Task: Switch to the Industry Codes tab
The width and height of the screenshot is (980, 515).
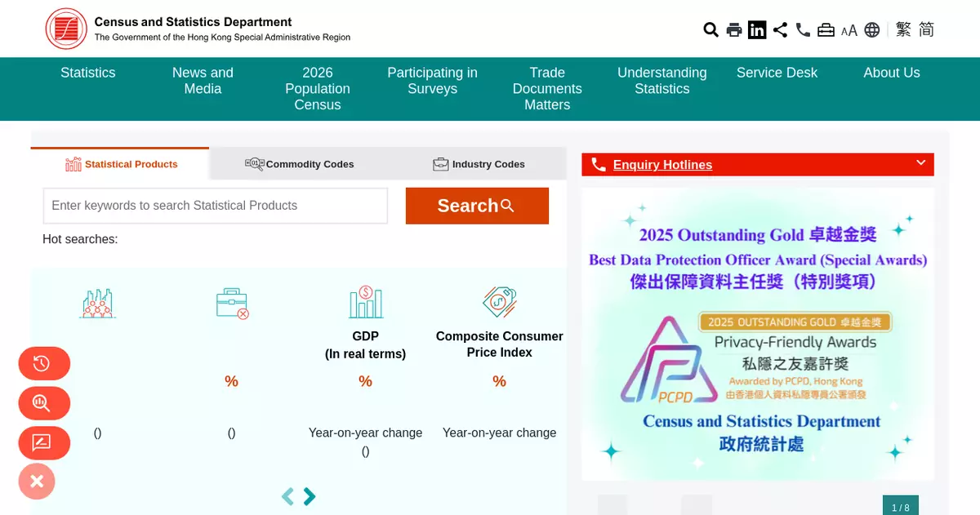Action: pyautogui.click(x=479, y=164)
